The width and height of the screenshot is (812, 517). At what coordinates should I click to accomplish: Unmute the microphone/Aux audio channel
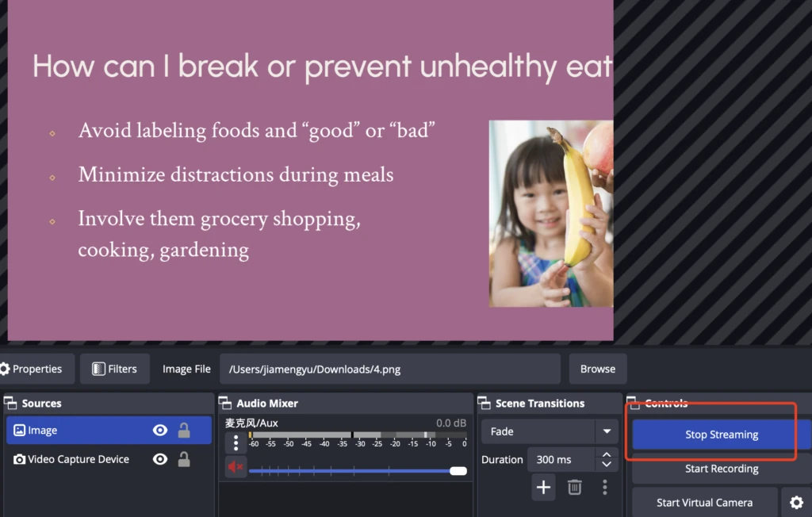tap(236, 468)
